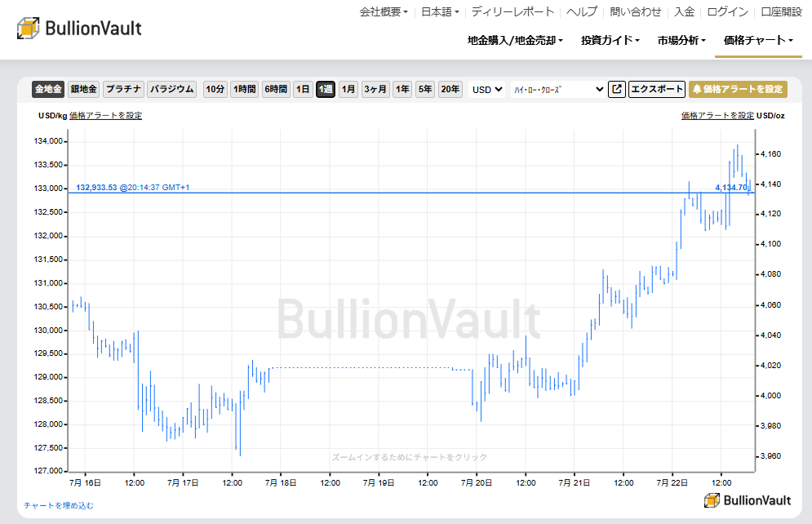This screenshot has width=812, height=524.
Task: Open 問い合わせ link
Action: 636,12
